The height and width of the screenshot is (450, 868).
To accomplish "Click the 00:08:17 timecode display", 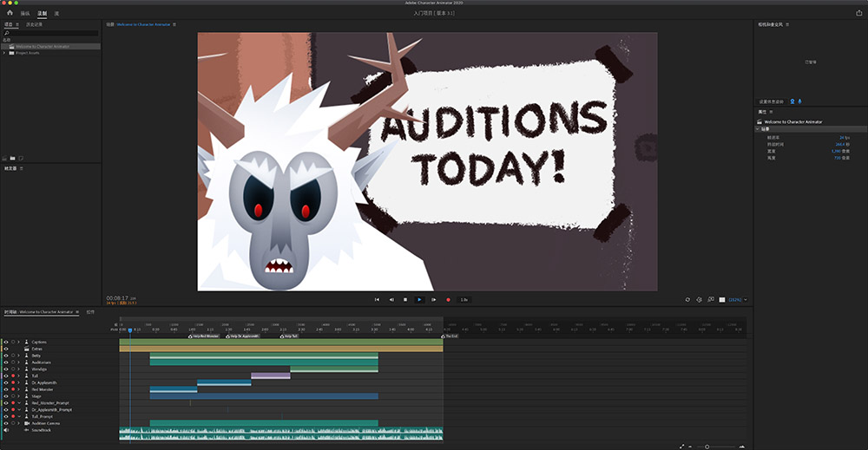I will [117, 298].
